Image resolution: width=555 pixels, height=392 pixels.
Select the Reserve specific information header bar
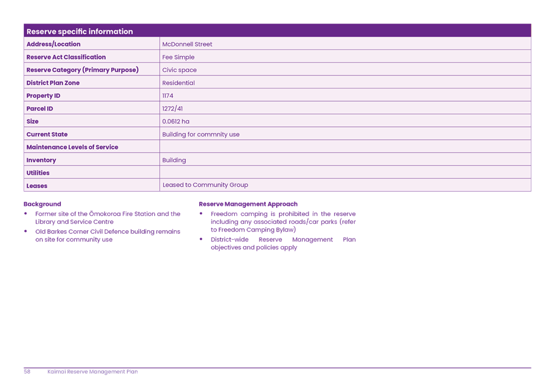click(x=277, y=31)
